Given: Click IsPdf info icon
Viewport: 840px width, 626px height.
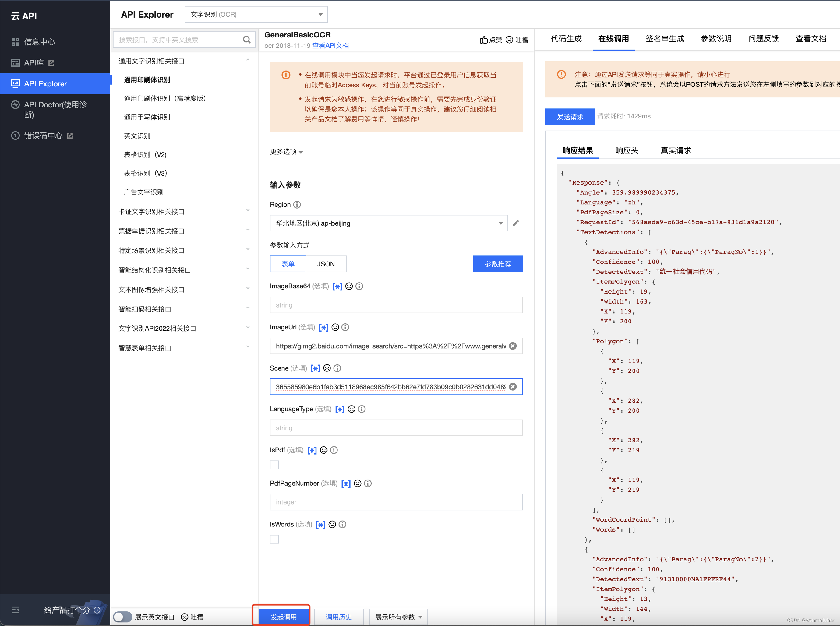Looking at the screenshot, I should point(334,450).
